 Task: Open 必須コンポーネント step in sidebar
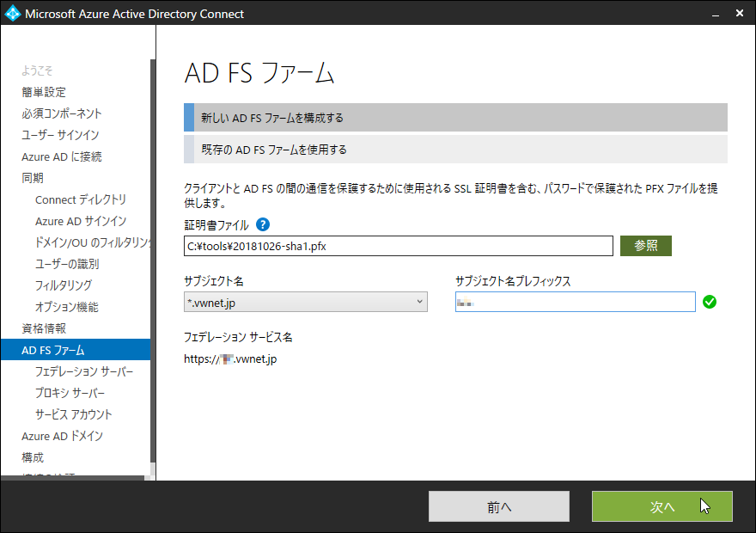pos(62,113)
